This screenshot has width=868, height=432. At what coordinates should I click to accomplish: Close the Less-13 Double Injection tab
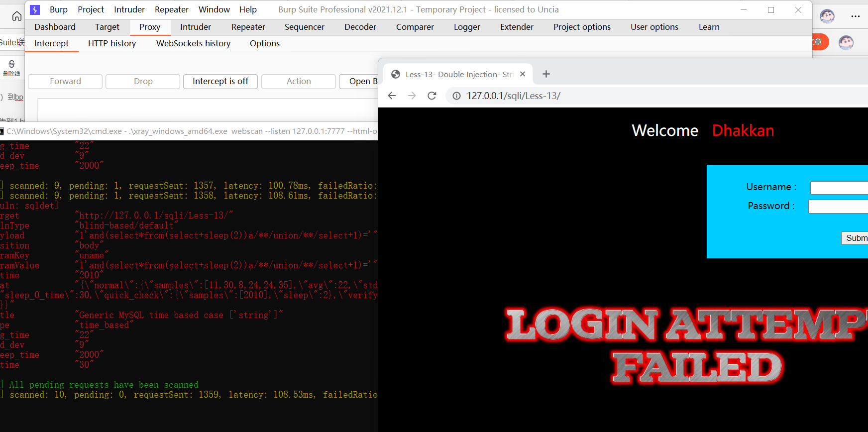tap(523, 74)
